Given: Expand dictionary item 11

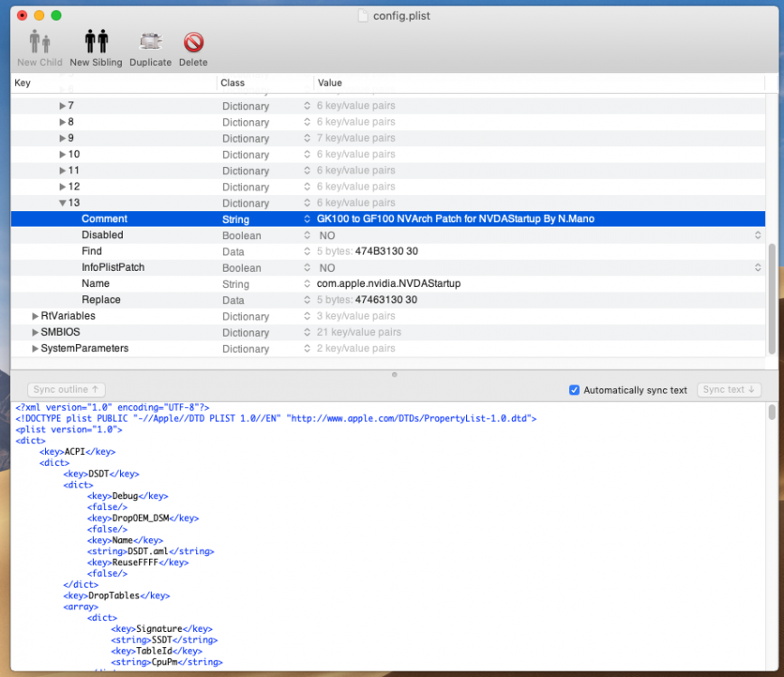Looking at the screenshot, I should click(x=62, y=171).
